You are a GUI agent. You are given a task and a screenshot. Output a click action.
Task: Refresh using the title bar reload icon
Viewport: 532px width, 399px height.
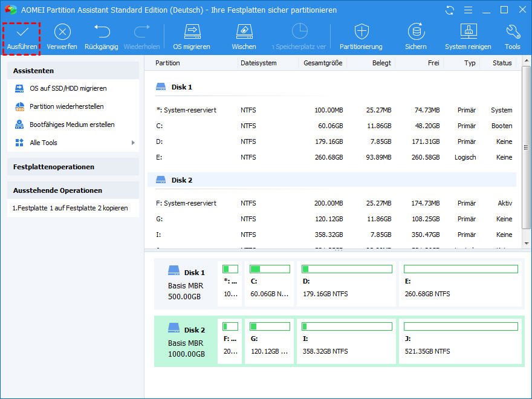tap(449, 10)
